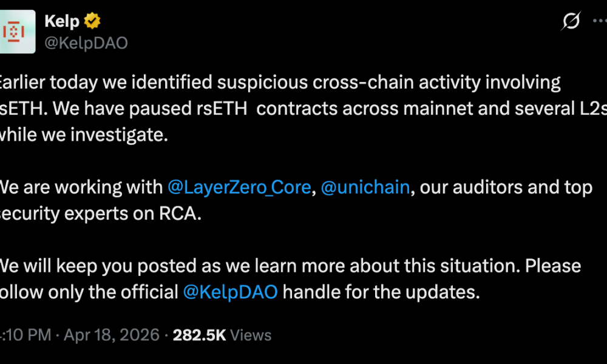The image size is (607, 364).
Task: Click the checkmark inside the gold badge
Action: [x=92, y=20]
